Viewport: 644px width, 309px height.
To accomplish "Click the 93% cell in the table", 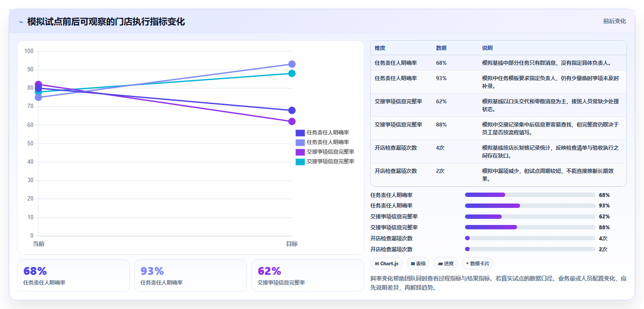I will 441,78.
